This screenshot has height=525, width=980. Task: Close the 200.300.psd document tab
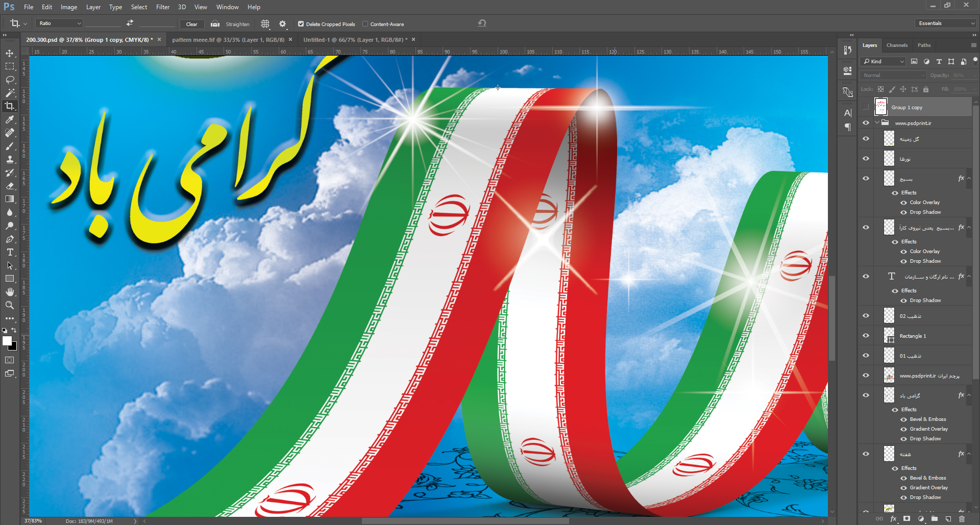pyautogui.click(x=159, y=39)
